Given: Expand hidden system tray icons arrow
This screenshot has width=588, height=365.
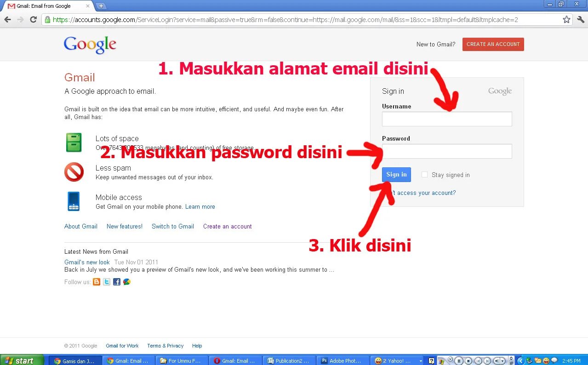Looking at the screenshot, I should pos(521,361).
